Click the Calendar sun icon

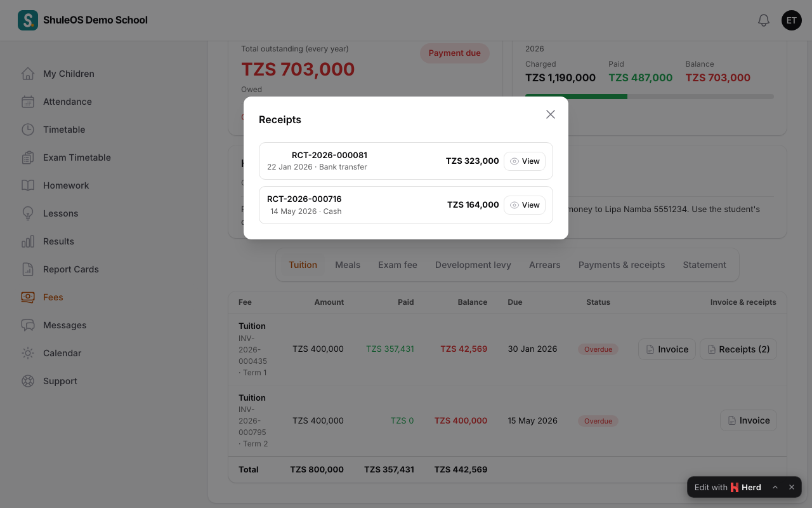[28, 353]
